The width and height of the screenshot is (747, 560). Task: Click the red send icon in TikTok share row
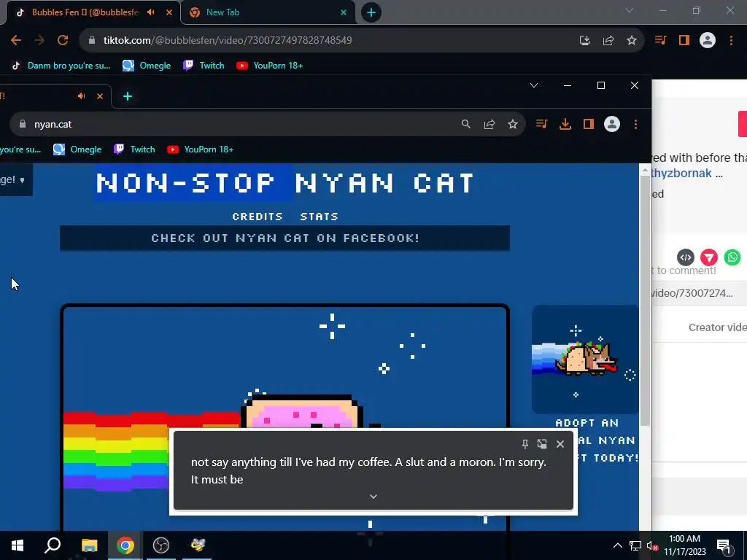point(709,257)
